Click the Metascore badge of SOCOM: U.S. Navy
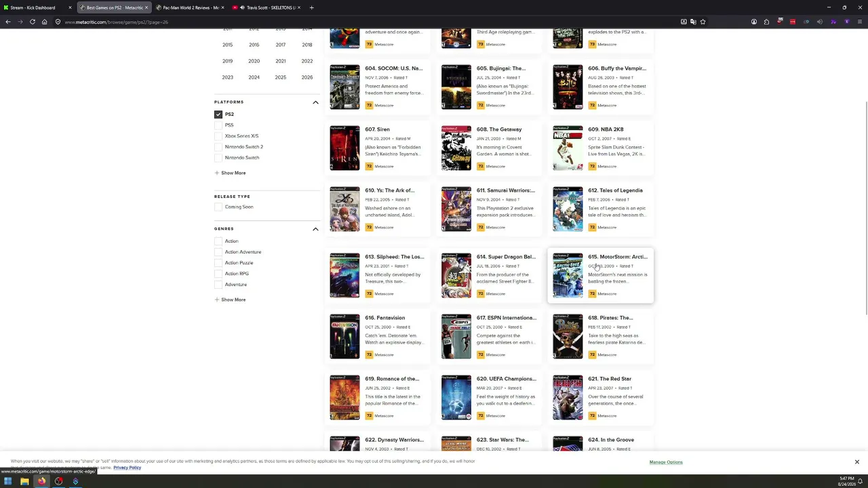 [x=369, y=105]
